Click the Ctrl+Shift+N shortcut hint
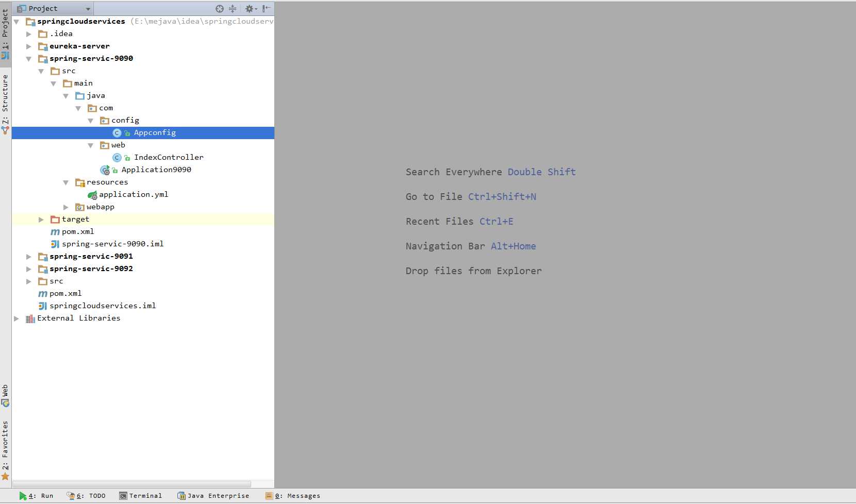The width and height of the screenshot is (856, 504). [502, 197]
